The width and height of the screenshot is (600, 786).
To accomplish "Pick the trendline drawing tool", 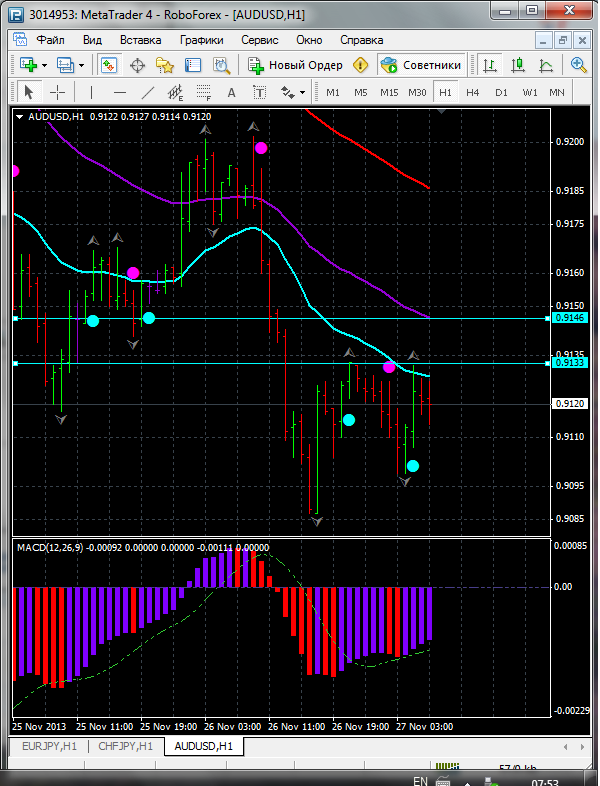I will click(148, 92).
